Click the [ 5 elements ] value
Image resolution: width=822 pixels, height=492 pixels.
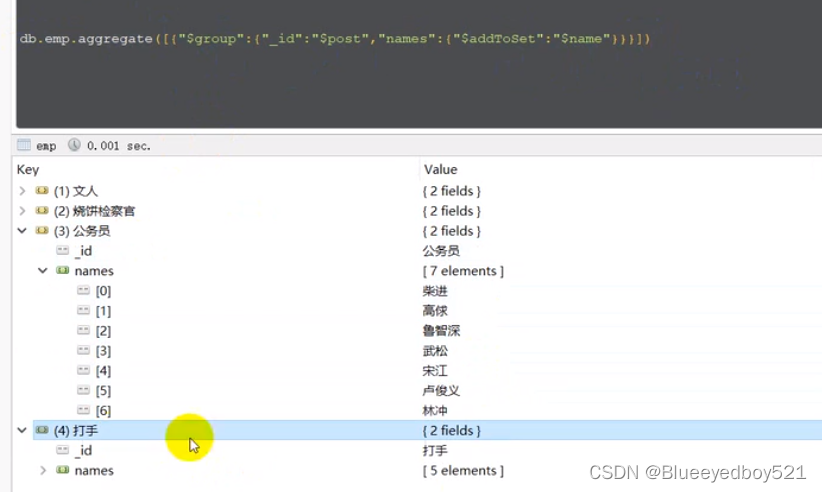[x=463, y=471]
